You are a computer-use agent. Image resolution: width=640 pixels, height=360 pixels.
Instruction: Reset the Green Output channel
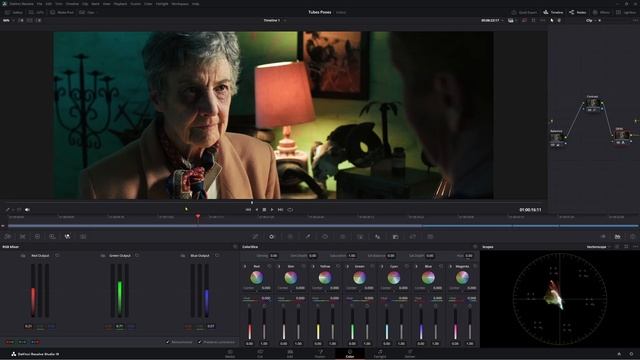pos(137,256)
